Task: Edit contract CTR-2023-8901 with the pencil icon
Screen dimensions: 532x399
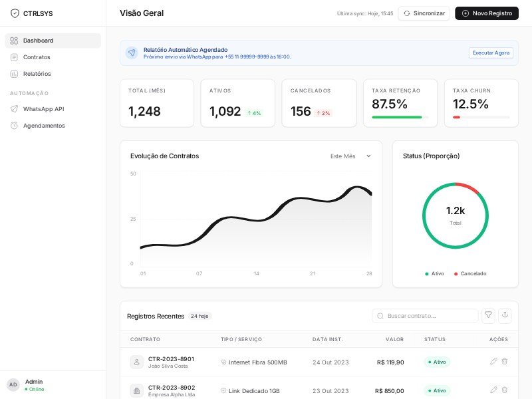Action: [493, 362]
